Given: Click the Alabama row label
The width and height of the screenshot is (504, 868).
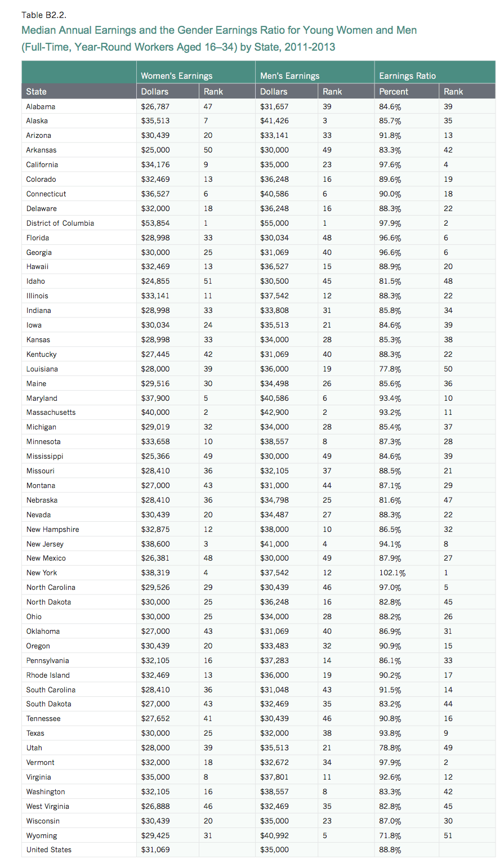Looking at the screenshot, I should [41, 106].
